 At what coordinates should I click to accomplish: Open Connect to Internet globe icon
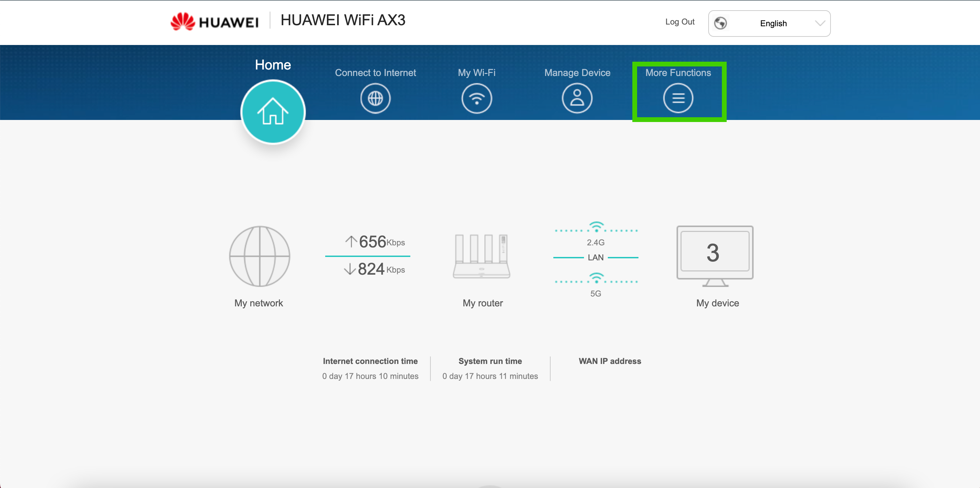375,98
